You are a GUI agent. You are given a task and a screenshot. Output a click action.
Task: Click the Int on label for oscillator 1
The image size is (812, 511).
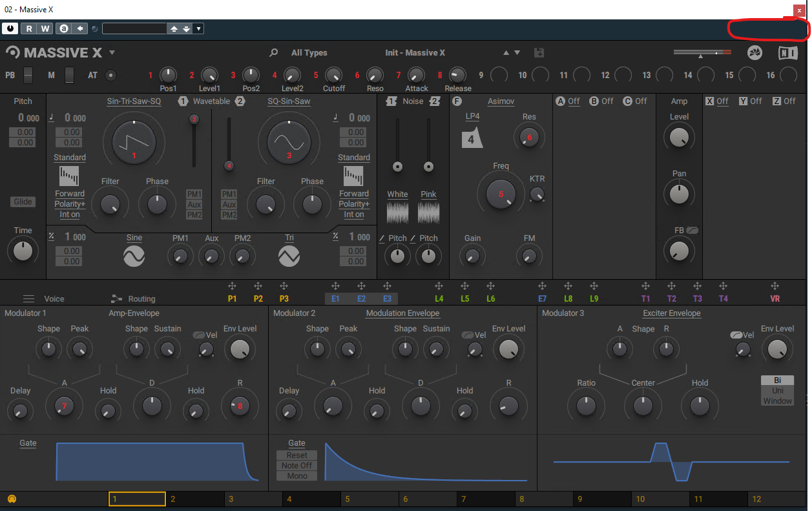coord(69,214)
